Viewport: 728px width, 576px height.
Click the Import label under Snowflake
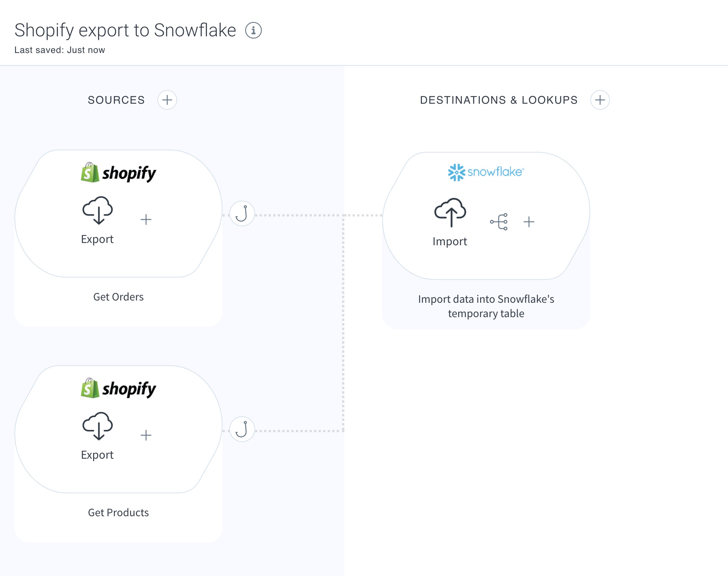450,241
